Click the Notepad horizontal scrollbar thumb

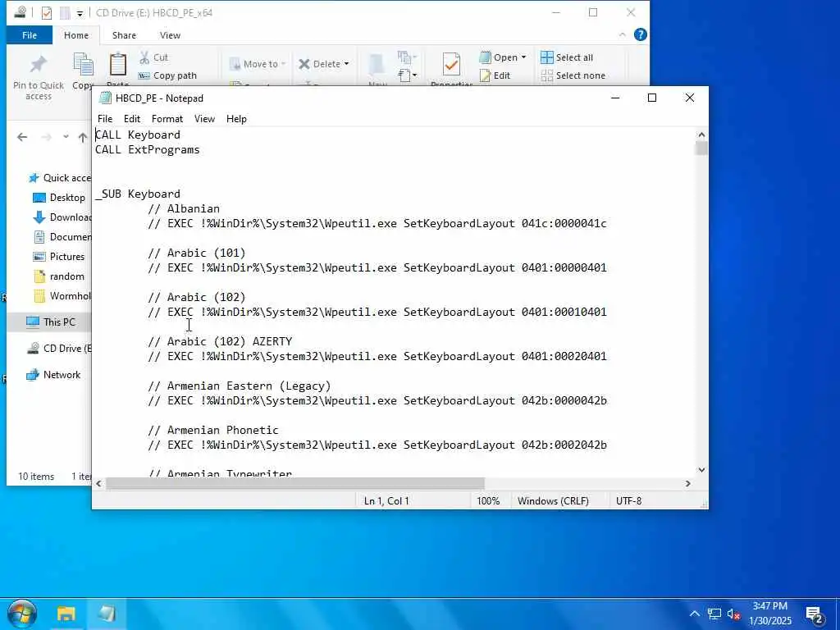pyautogui.click(x=295, y=484)
